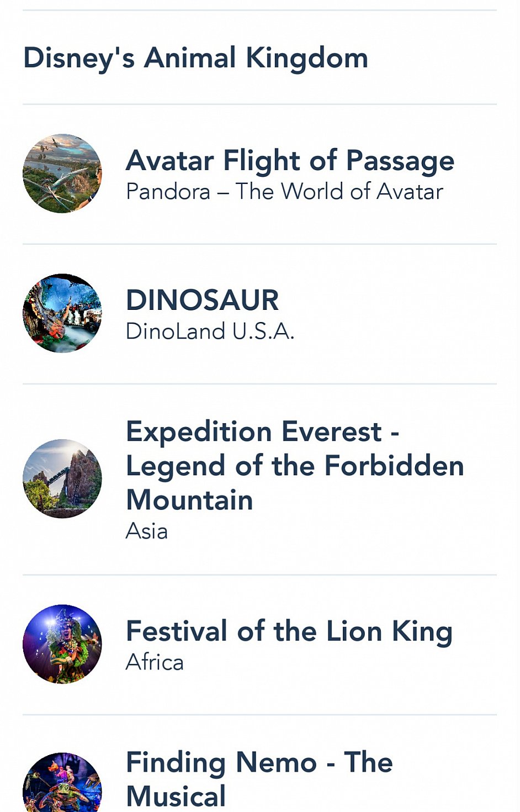Select the DINOSAUR attraction title
520x812 pixels.
click(202, 300)
